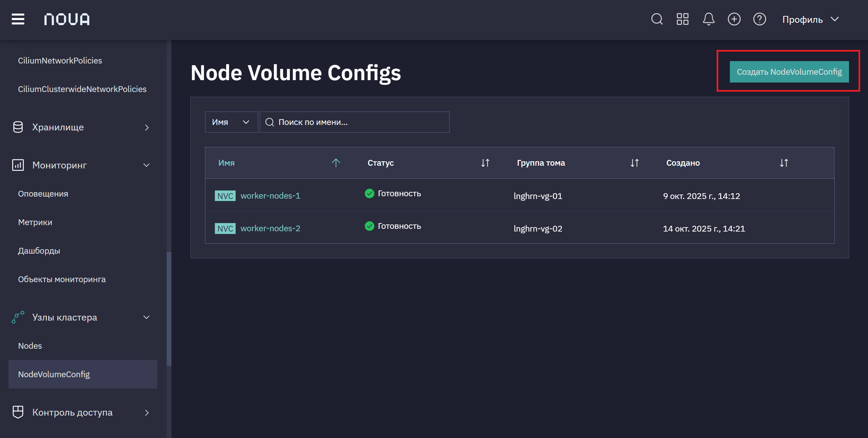The image size is (868, 438).
Task: Open Метрики in sidebar
Action: pos(35,222)
